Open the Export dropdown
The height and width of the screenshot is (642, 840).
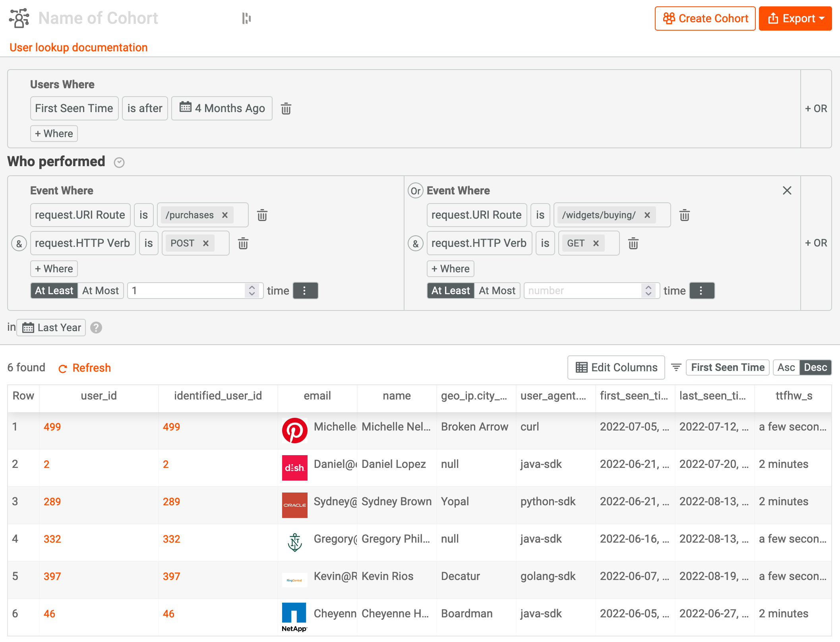(x=795, y=18)
